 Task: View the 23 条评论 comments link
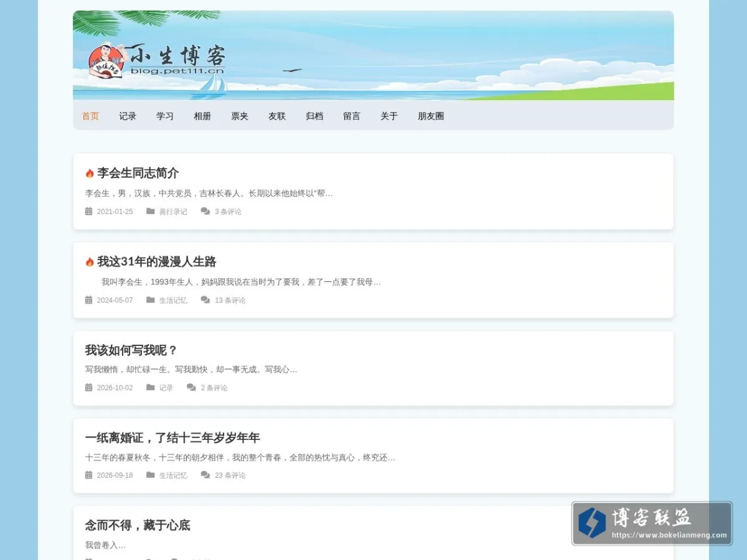[x=230, y=475]
